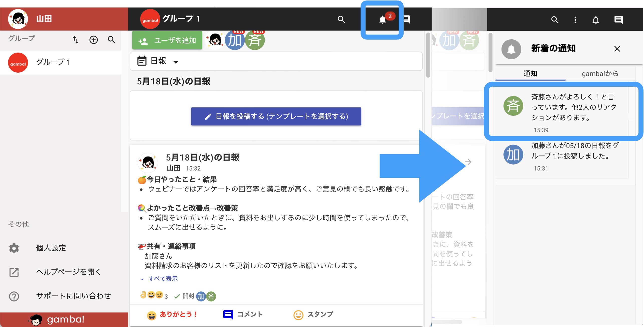644x327 pixels.
Task: Click 5月18日(水)の日報 post title
Action: click(203, 157)
